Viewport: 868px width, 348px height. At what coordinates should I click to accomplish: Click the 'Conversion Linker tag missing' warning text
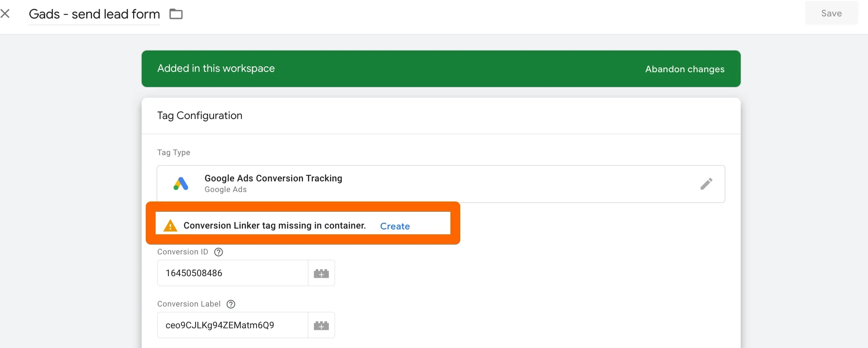pyautogui.click(x=274, y=225)
